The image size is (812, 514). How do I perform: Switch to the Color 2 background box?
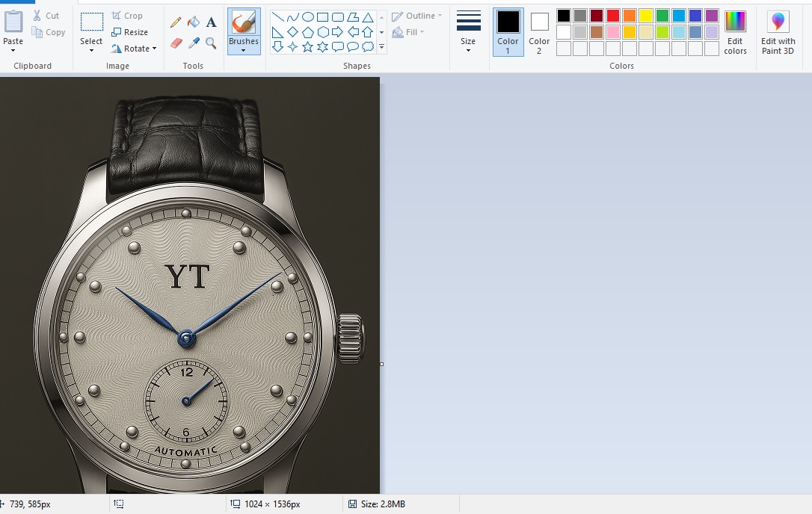click(x=539, y=32)
